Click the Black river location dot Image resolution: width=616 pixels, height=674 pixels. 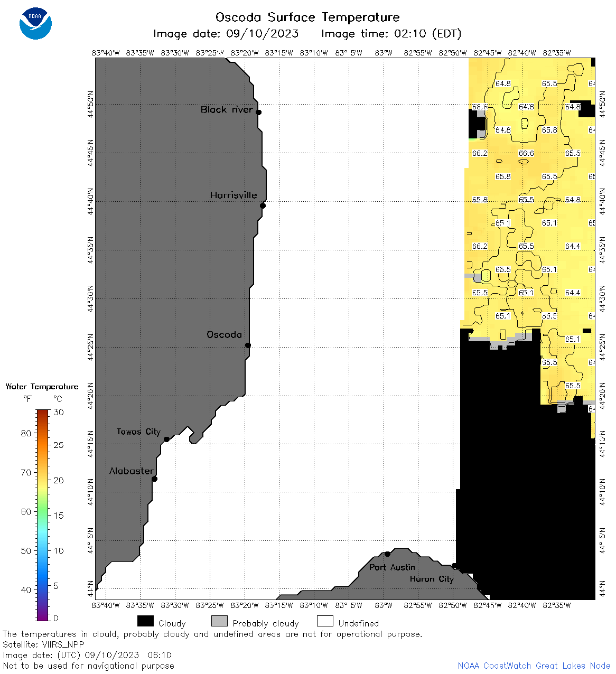[x=258, y=112]
